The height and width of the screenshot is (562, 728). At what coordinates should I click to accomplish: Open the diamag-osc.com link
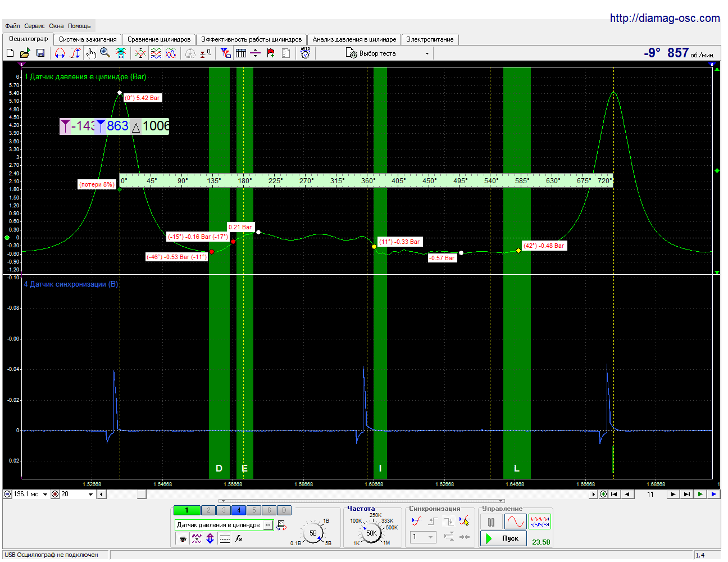click(x=665, y=18)
